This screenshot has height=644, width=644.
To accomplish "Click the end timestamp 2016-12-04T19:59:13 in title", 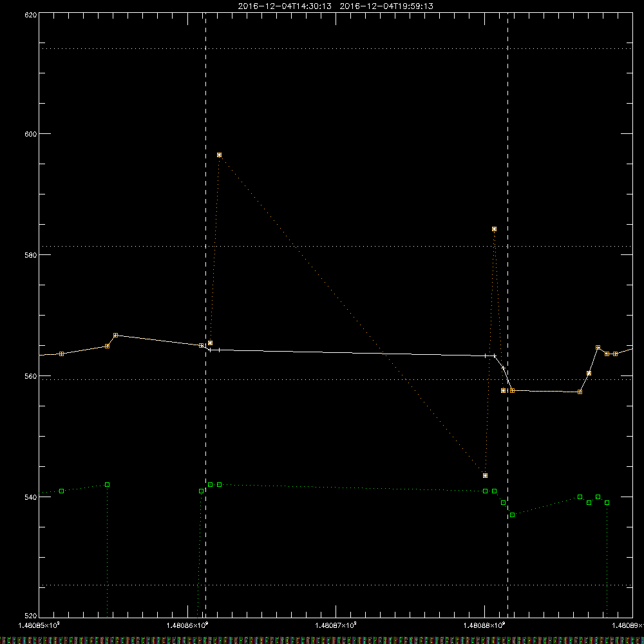I will pyautogui.click(x=386, y=6).
